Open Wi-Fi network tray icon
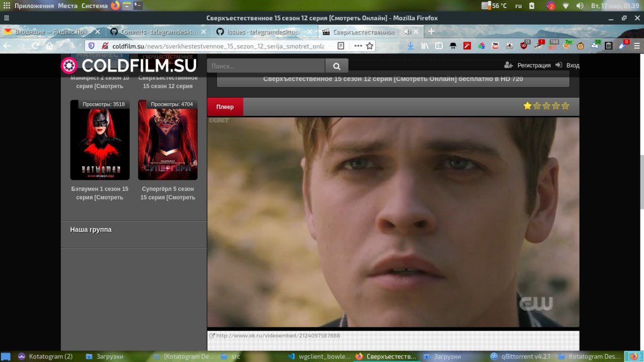This screenshot has width=644, height=362. click(566, 6)
